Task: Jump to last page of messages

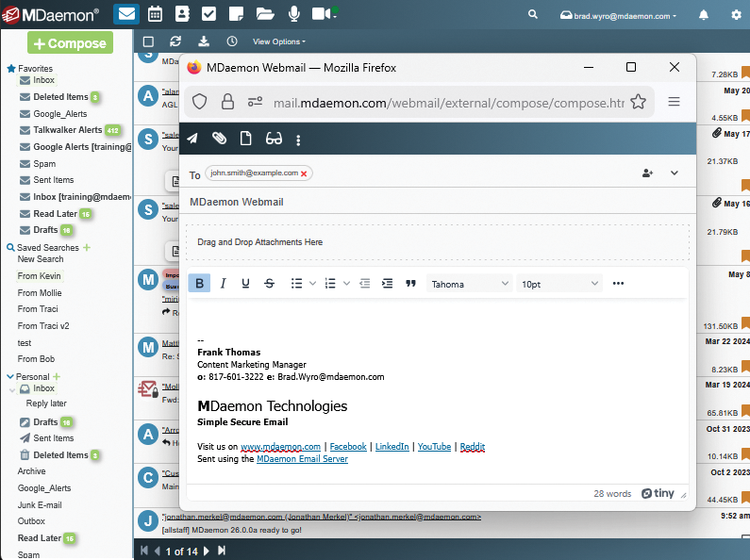Action: pyautogui.click(x=222, y=551)
